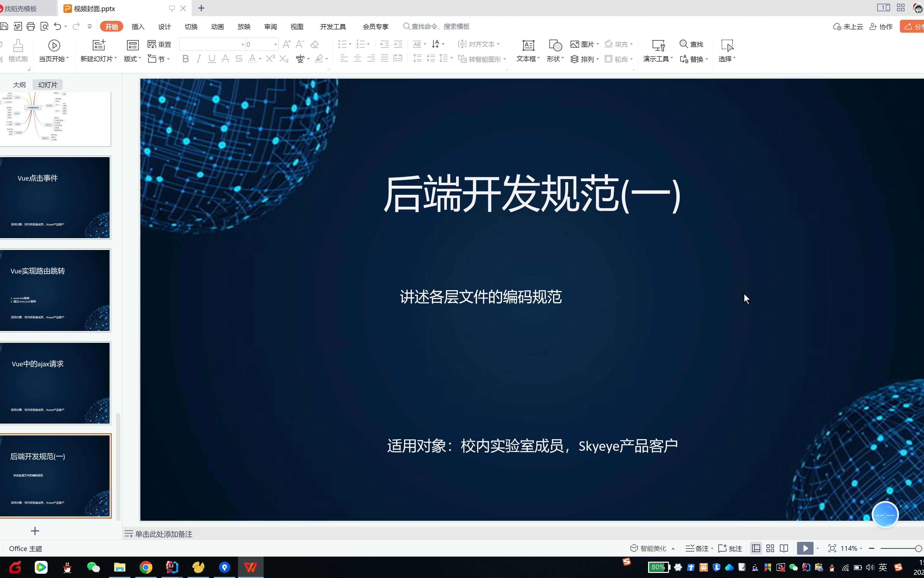The width and height of the screenshot is (924, 578).
Task: Toggle italic formatting
Action: [x=199, y=59]
